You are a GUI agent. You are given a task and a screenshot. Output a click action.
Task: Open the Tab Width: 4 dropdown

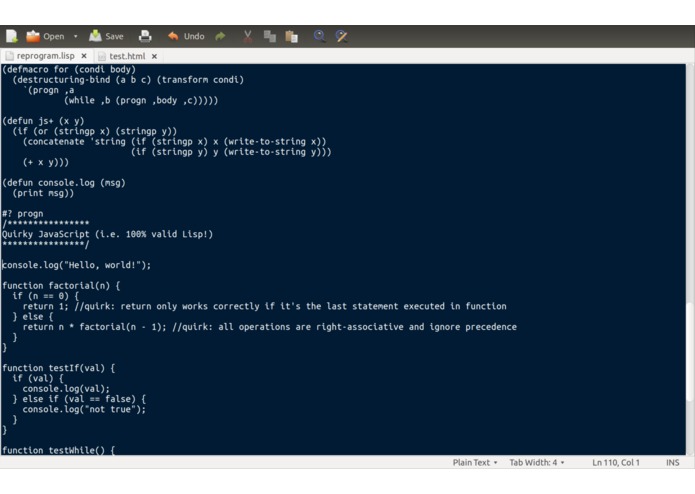(x=536, y=462)
